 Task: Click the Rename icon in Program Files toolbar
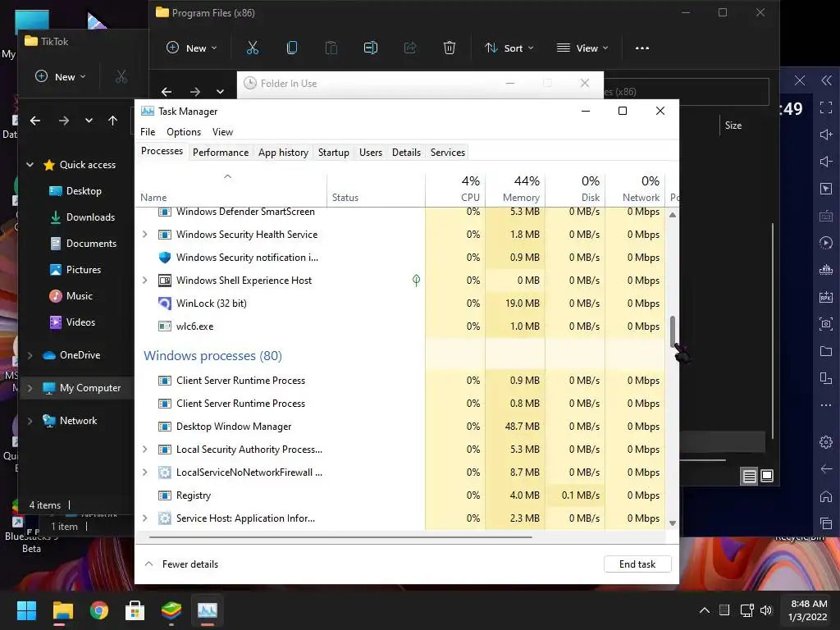click(x=371, y=48)
